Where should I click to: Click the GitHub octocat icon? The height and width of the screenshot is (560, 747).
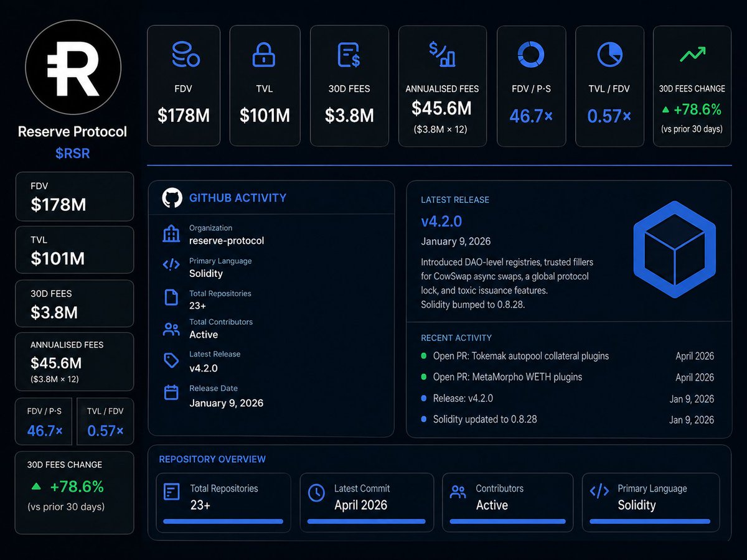pos(172,198)
